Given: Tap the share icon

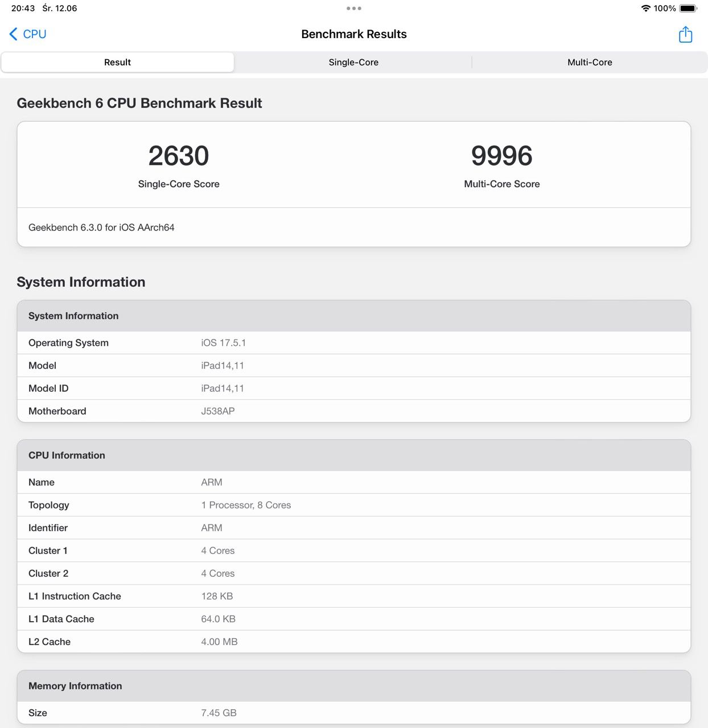Looking at the screenshot, I should point(686,34).
